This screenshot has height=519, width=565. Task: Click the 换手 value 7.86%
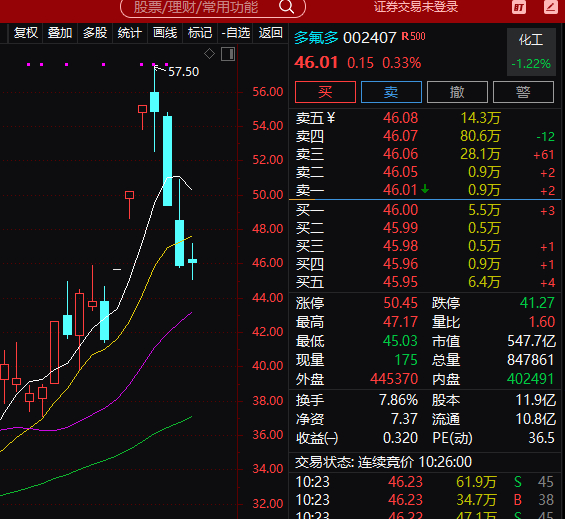click(399, 400)
